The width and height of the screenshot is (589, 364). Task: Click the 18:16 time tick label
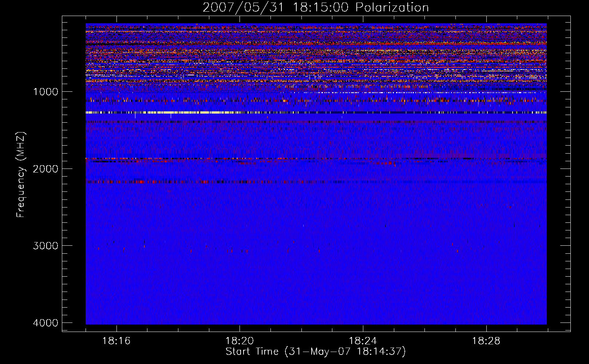pyautogui.click(x=116, y=341)
